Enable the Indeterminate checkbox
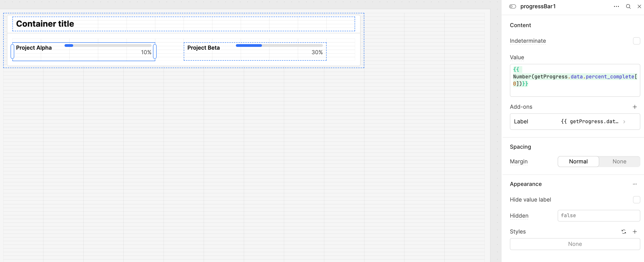The height and width of the screenshot is (262, 644). (636, 41)
